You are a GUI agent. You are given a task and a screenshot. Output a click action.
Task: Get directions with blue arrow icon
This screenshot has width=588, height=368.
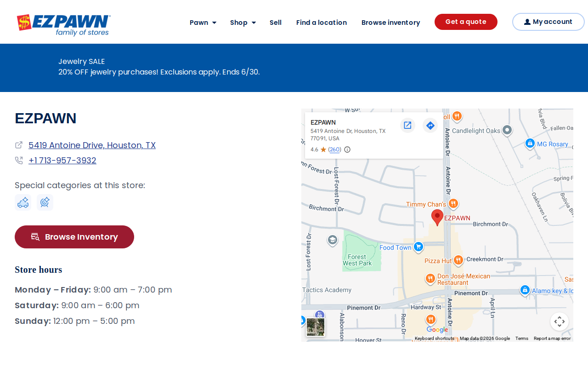click(x=430, y=125)
